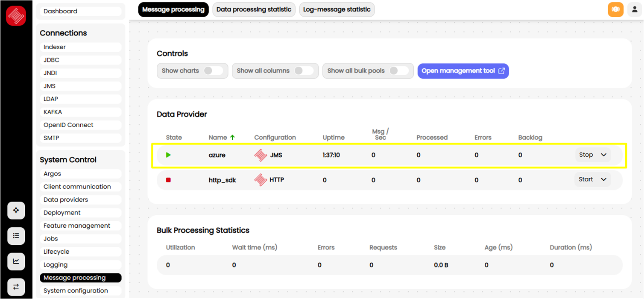Click the JMS configuration logo icon
The image size is (644, 299).
pos(261,155)
